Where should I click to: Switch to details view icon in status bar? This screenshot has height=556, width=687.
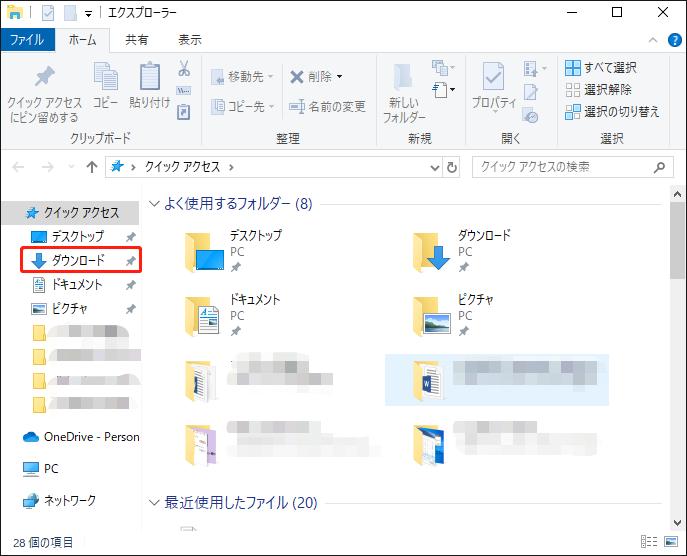[649, 542]
